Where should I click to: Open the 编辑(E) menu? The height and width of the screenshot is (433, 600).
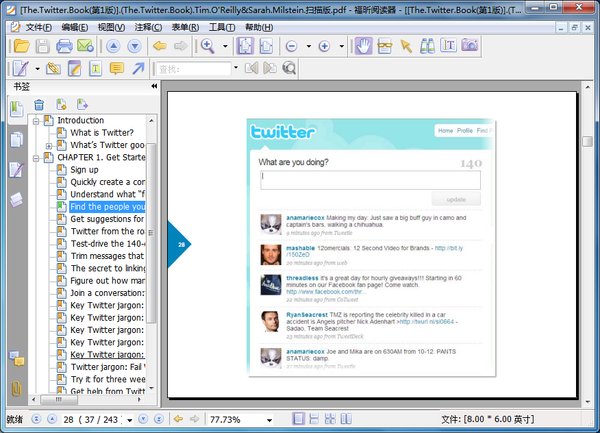pos(75,27)
